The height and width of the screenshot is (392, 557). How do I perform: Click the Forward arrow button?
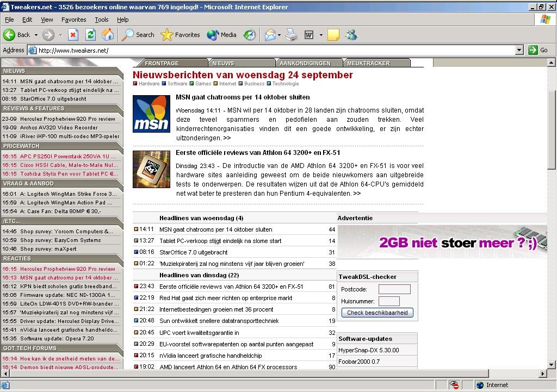pos(48,35)
